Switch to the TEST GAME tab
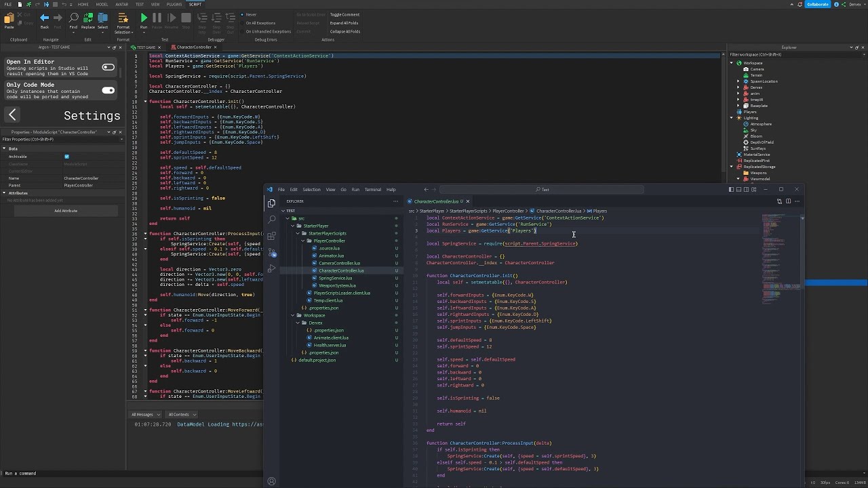 coord(146,47)
